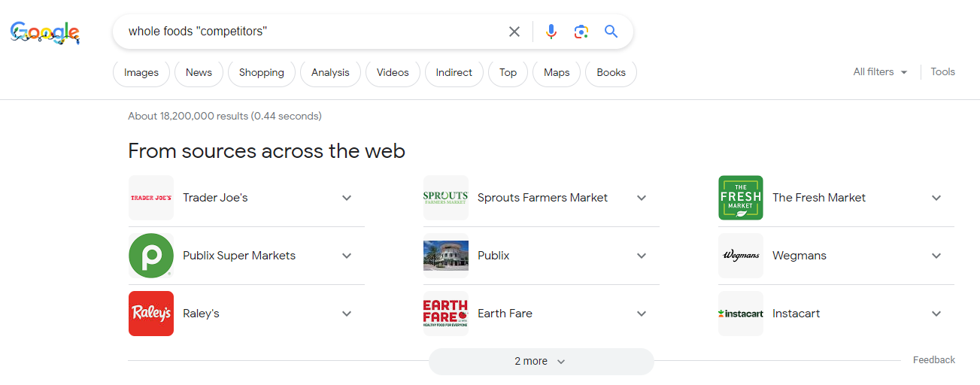
Task: Expand the Trader Joe's entry
Action: pyautogui.click(x=347, y=198)
